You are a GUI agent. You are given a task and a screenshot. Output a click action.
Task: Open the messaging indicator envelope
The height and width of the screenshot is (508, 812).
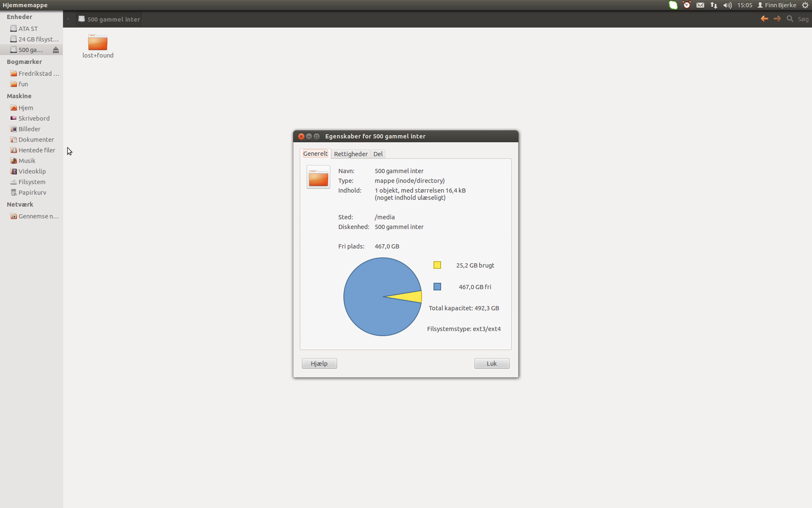pos(700,5)
